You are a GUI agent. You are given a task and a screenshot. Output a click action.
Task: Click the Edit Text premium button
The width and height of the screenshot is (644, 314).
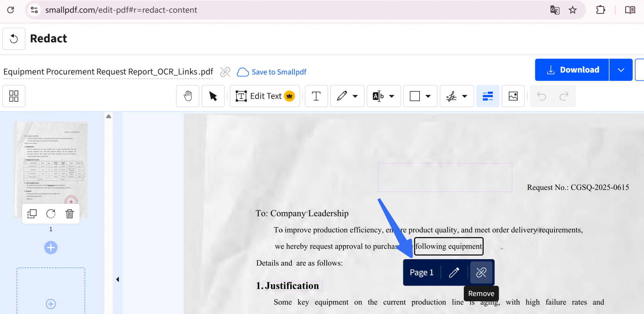[x=265, y=96]
